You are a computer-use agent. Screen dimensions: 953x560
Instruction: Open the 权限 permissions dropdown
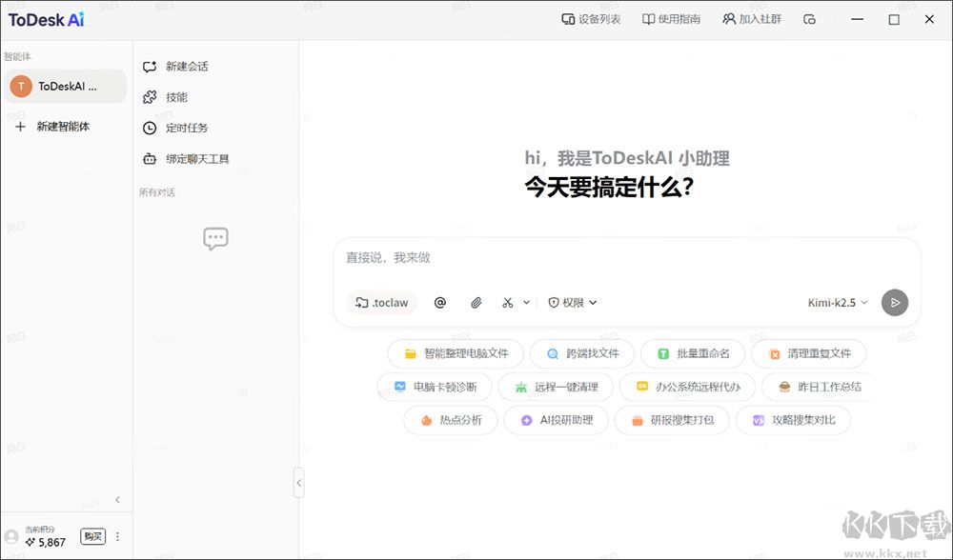(573, 303)
